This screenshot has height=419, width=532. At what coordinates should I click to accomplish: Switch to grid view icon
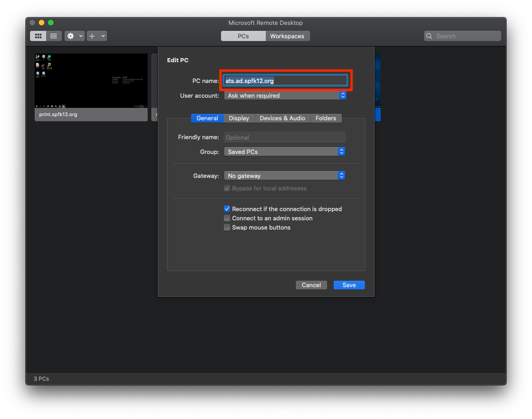(38, 36)
